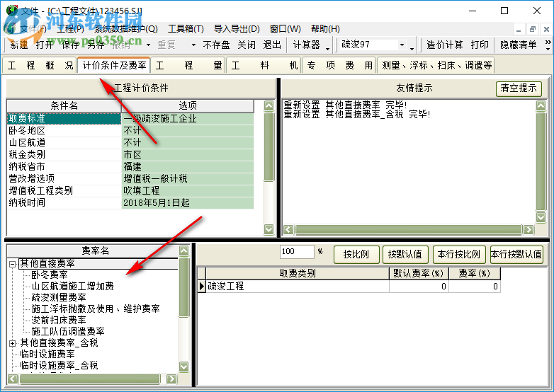Image resolution: width=554 pixels, height=392 pixels.
Task: Click the 关闭 toolbar button
Action: click(x=247, y=45)
